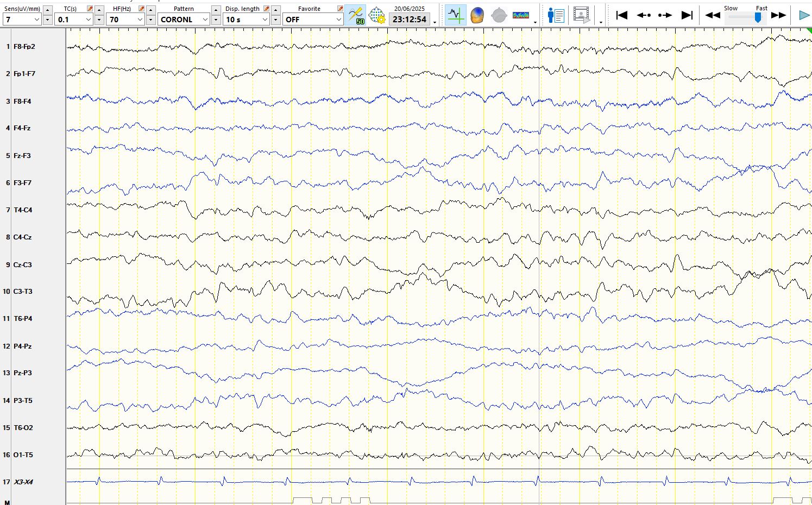Select channel label C3-T3
This screenshot has height=505, width=812.
point(23,292)
